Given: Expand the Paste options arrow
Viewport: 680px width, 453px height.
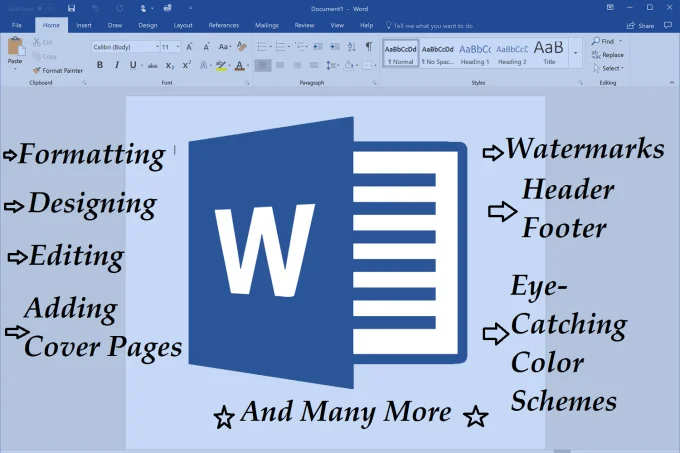Looking at the screenshot, I should point(15,68).
